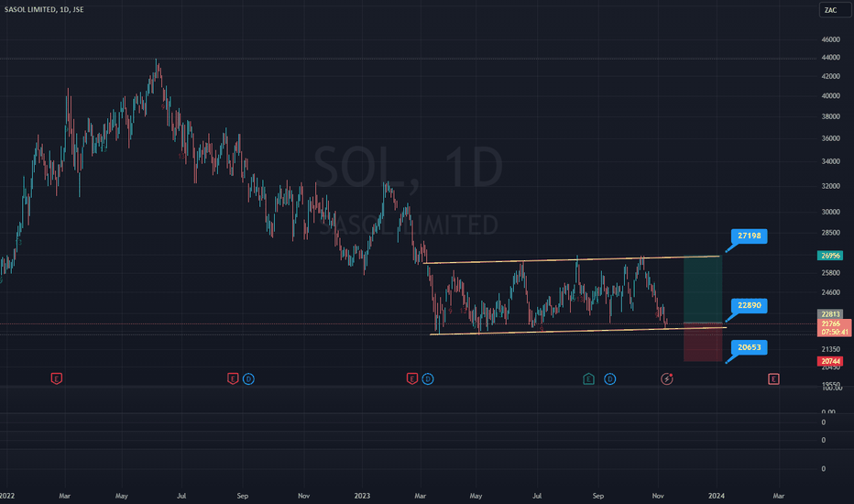
Task: Click the 24600 price axis label
Action: pyautogui.click(x=830, y=292)
